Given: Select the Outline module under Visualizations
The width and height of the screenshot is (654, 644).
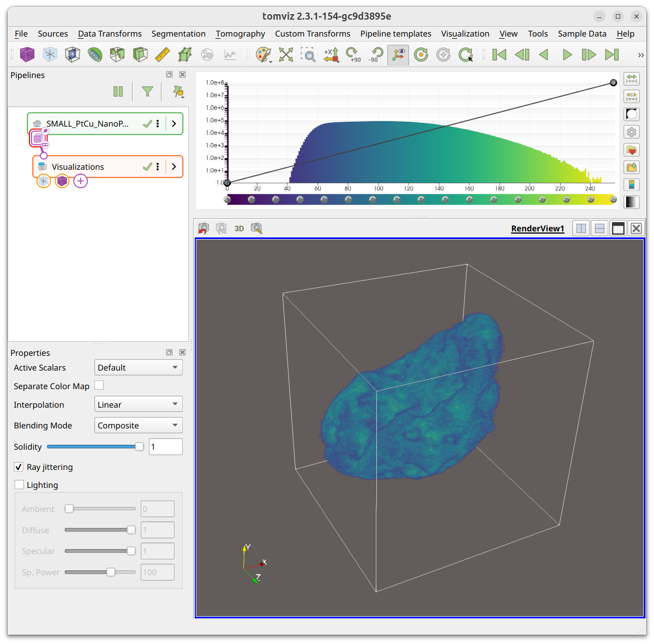Looking at the screenshot, I should coord(44,181).
